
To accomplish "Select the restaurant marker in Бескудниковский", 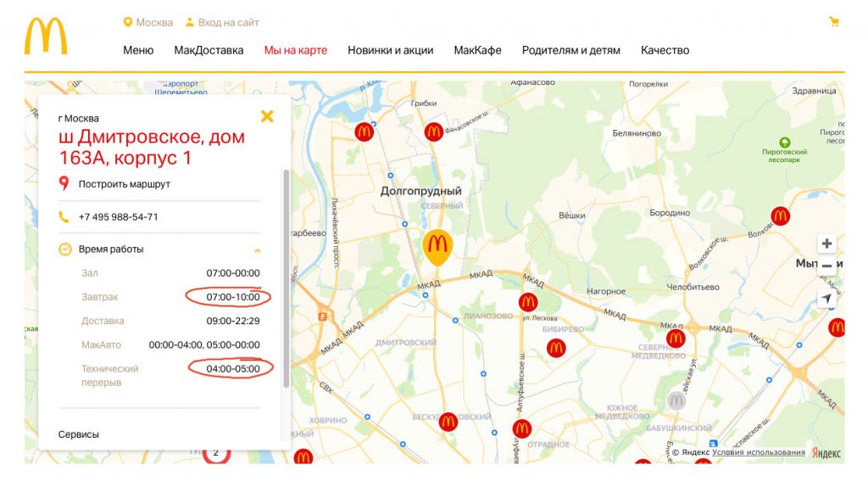I will [x=448, y=423].
